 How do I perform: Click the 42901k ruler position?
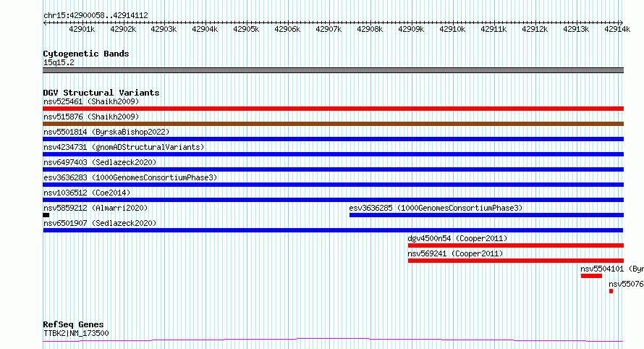point(82,29)
